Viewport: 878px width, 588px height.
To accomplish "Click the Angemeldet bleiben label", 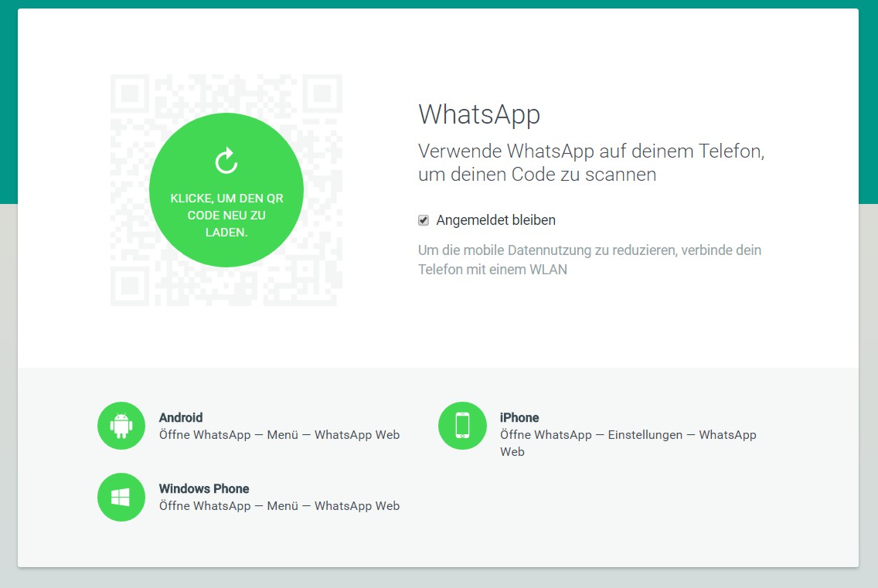I will pyautogui.click(x=496, y=220).
